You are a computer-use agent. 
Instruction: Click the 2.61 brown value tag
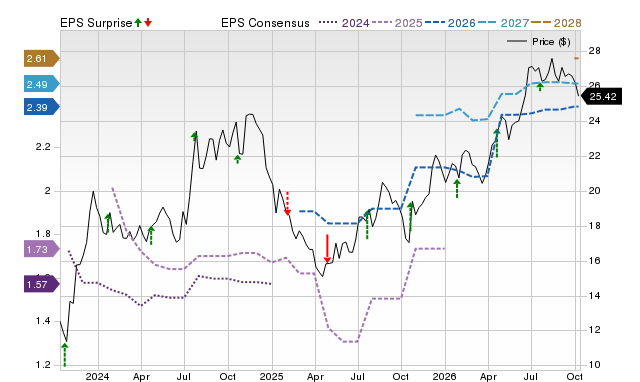pyautogui.click(x=42, y=58)
